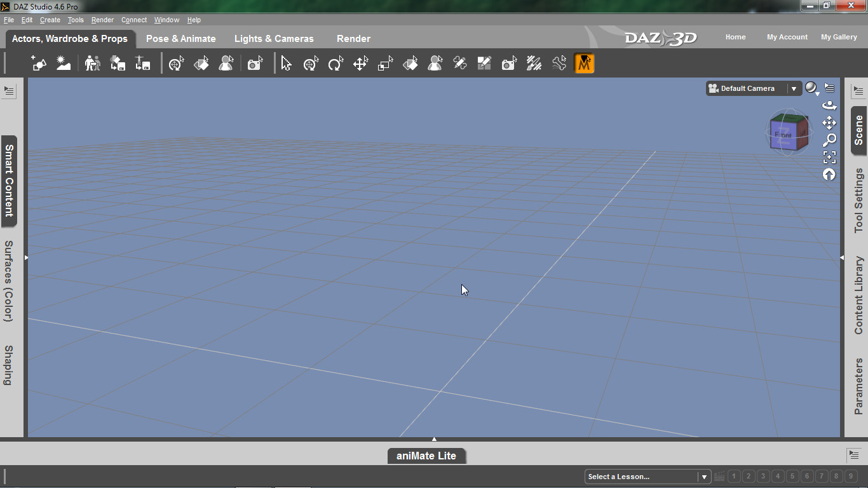
Task: Select the Scale tool with two squares
Action: (385, 64)
